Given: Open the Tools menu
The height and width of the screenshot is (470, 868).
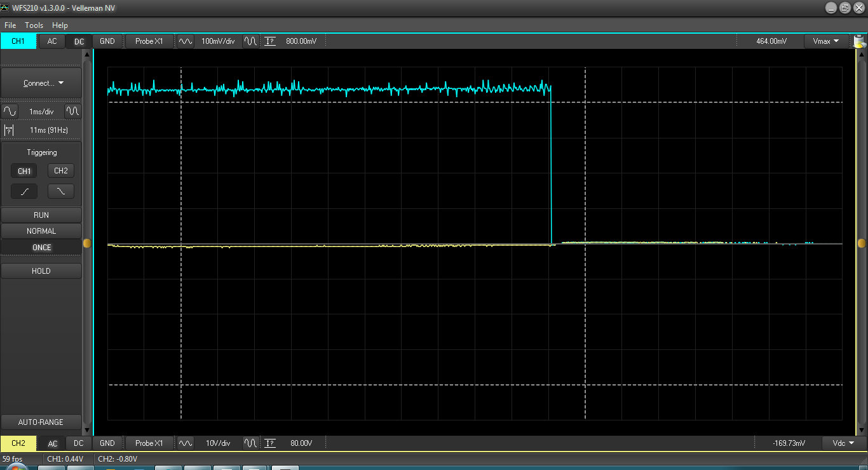Looking at the screenshot, I should 34,25.
